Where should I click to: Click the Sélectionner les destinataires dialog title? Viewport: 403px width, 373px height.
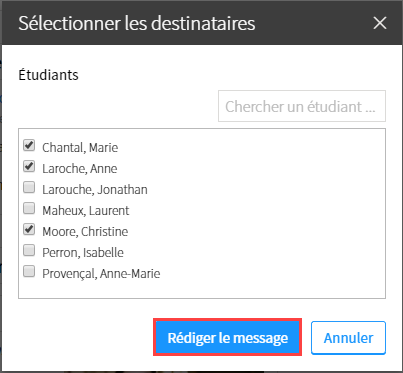pyautogui.click(x=137, y=23)
